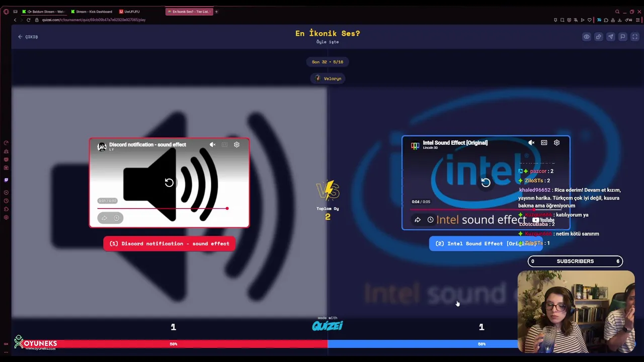Click the dice random icon in quiz header

[599, 37]
